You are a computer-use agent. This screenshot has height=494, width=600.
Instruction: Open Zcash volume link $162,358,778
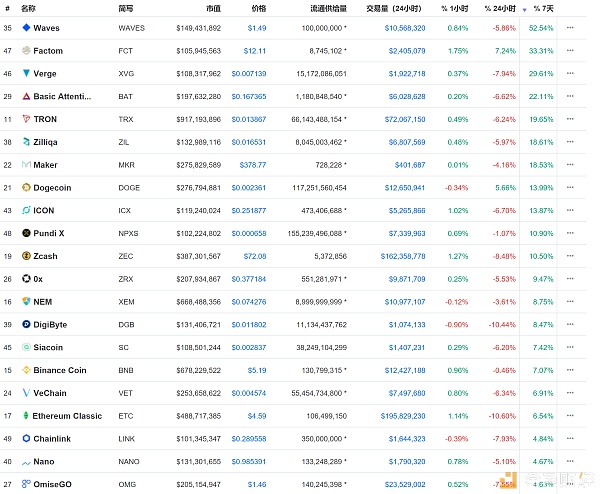coord(403,256)
